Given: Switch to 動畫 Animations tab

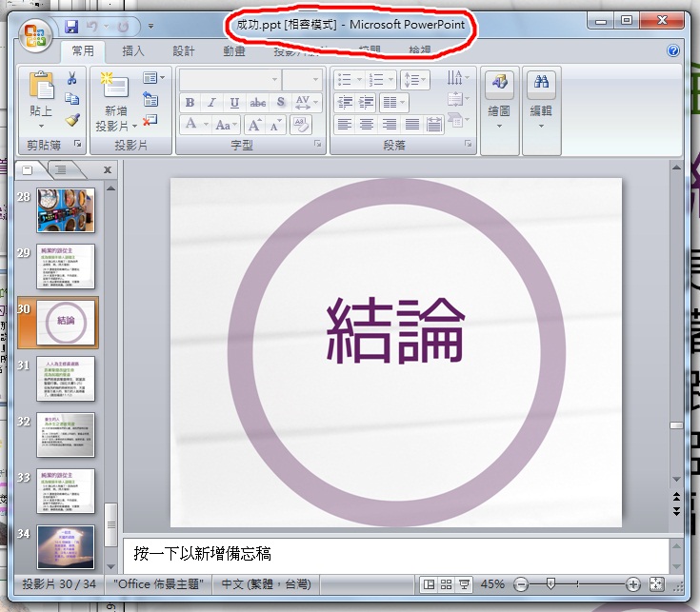Looking at the screenshot, I should (x=234, y=50).
